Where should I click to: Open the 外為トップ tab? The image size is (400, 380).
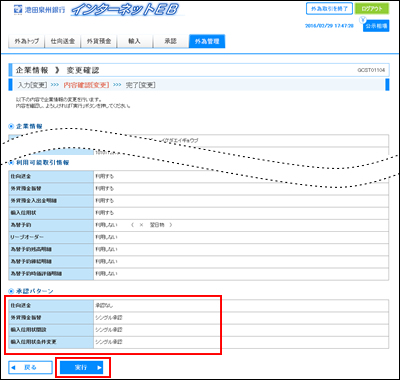26,41
